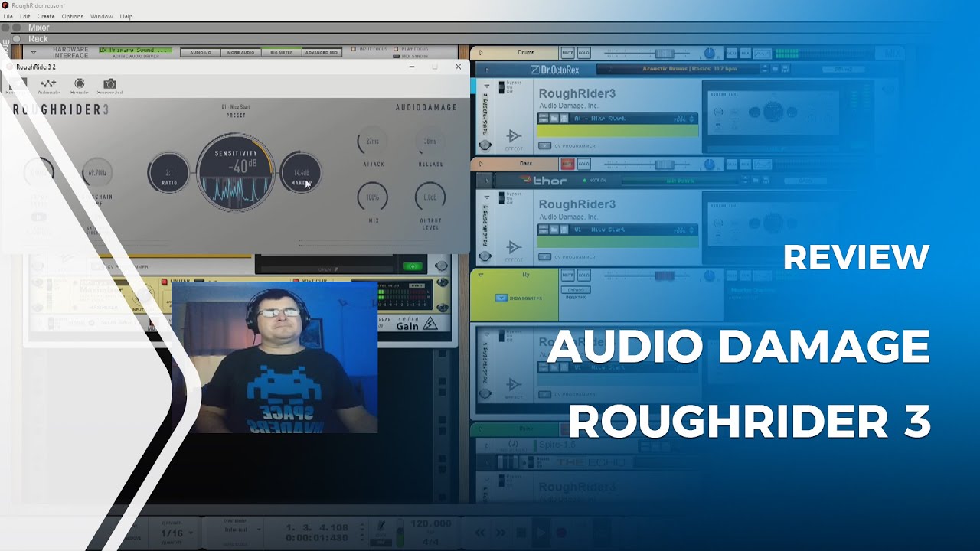Fold the Drums RoughRider3 rack device
Image resolution: width=980 pixels, height=551 pixels.
[x=486, y=86]
